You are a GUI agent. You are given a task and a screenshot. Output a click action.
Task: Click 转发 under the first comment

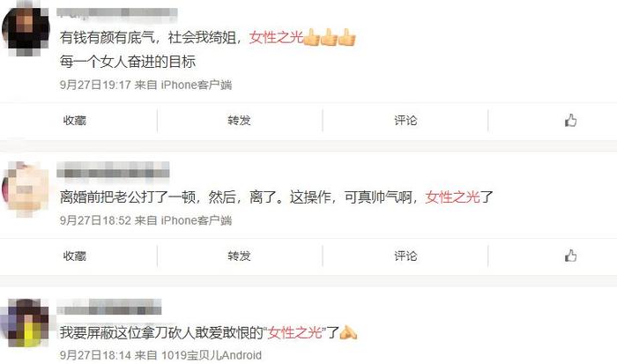pos(239,120)
